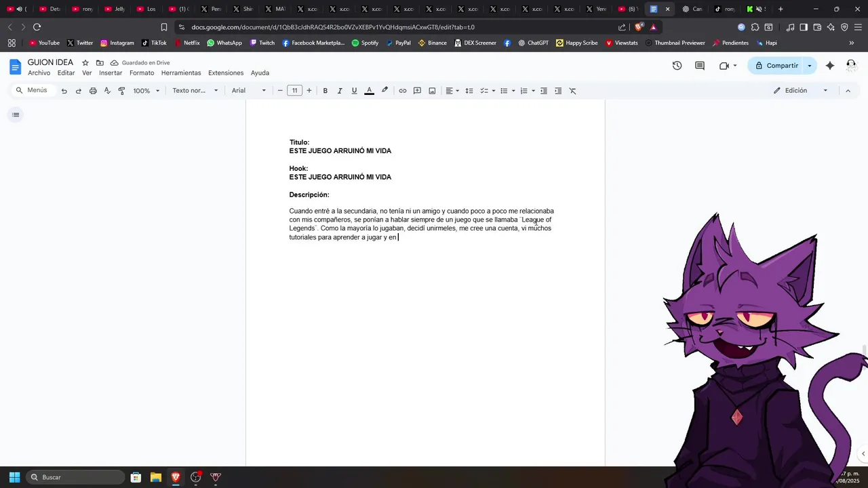The width and height of the screenshot is (868, 488).
Task: Toggle bold formatting
Action: [x=325, y=91]
